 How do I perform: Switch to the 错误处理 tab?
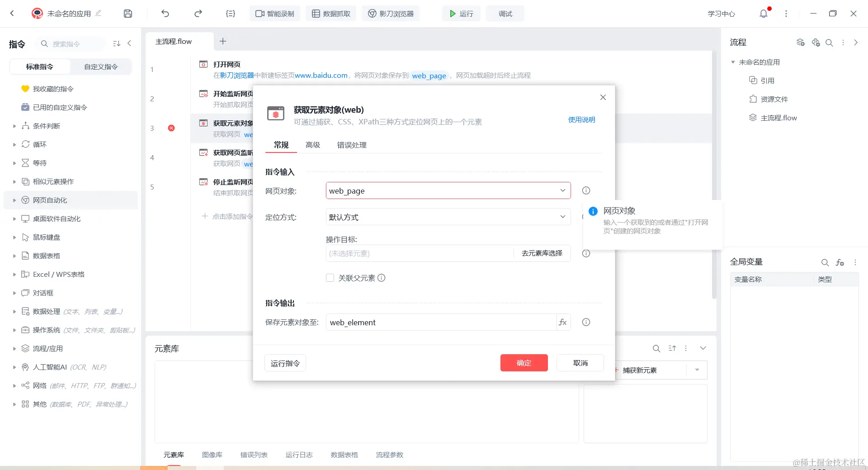click(352, 145)
